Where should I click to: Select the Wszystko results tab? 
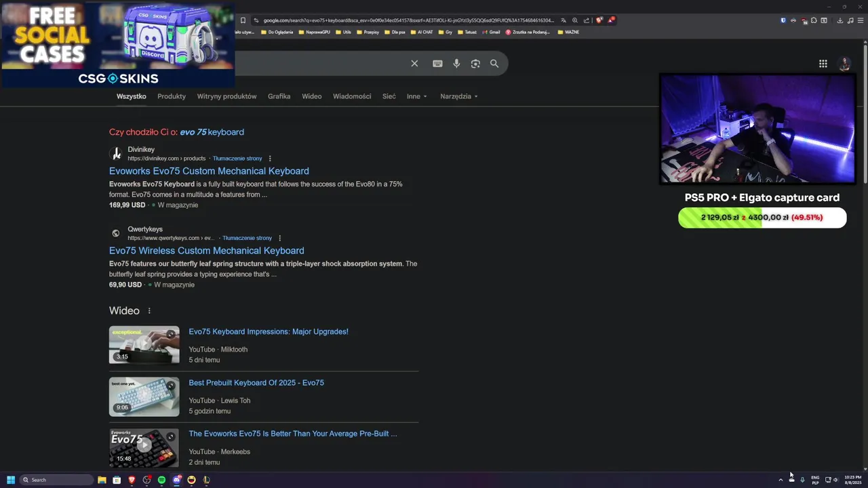click(131, 96)
